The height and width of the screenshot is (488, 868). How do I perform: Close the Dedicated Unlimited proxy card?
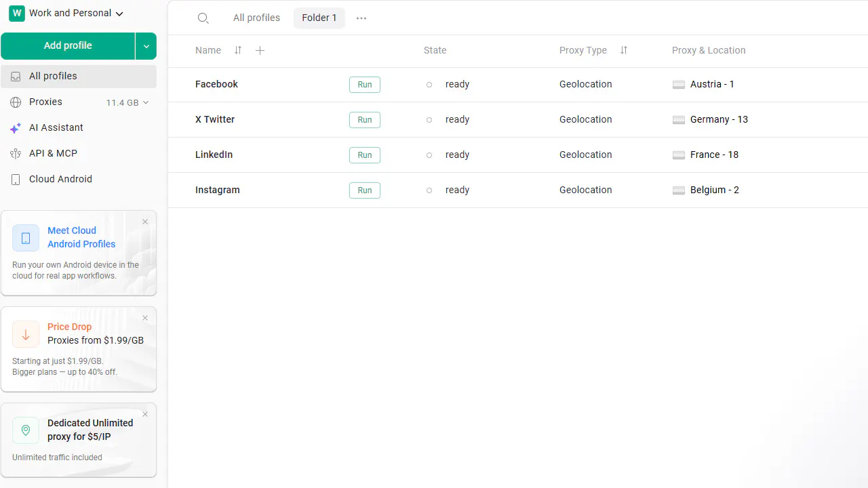click(x=145, y=414)
